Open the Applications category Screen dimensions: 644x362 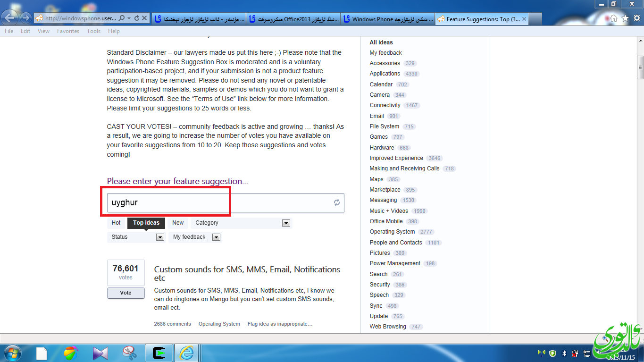pyautogui.click(x=385, y=74)
